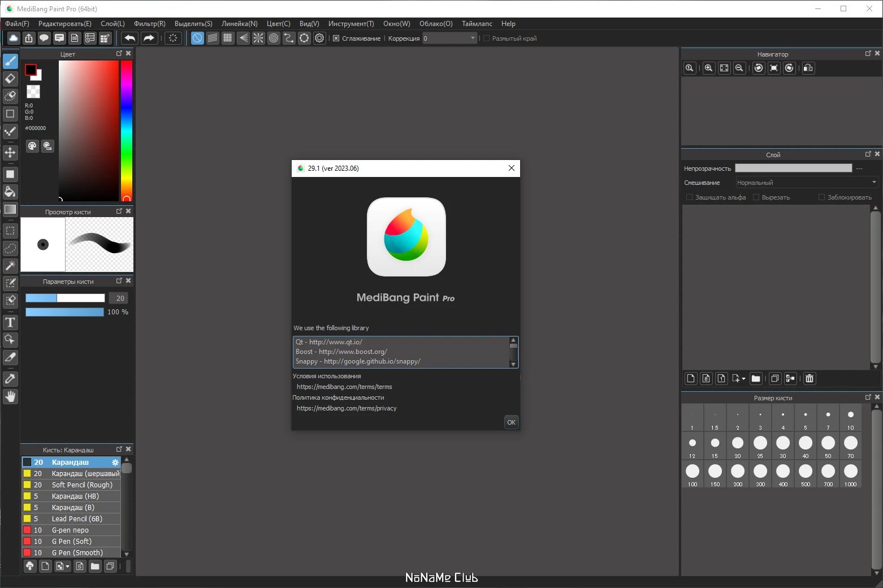Viewport: 883px width, 588px height.
Task: Choose the Text tool
Action: coord(10,322)
